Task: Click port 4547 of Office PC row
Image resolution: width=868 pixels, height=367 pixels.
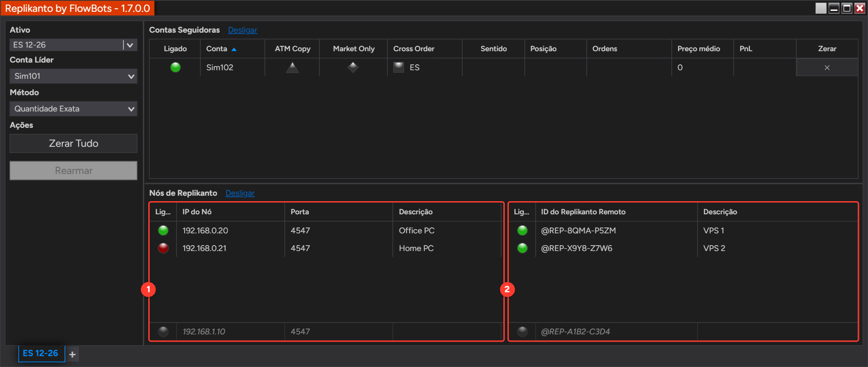Action: 338,231
